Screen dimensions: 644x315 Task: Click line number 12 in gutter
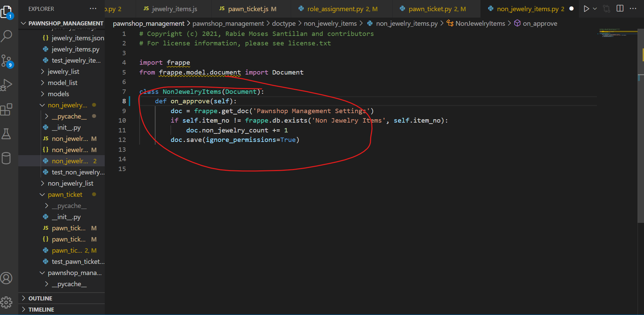122,140
